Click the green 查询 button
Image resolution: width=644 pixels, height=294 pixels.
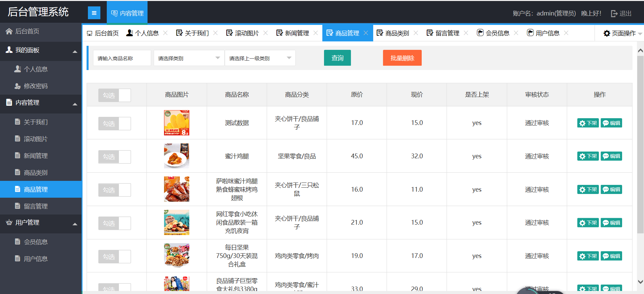coord(337,58)
